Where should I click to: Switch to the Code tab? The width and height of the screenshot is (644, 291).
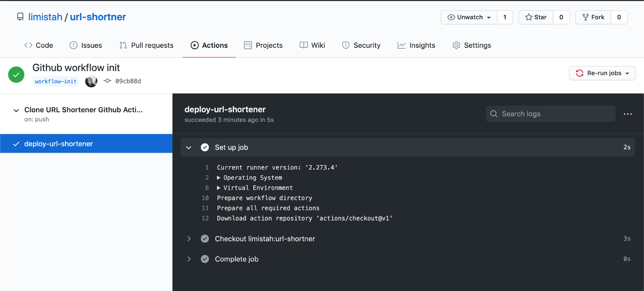point(39,45)
